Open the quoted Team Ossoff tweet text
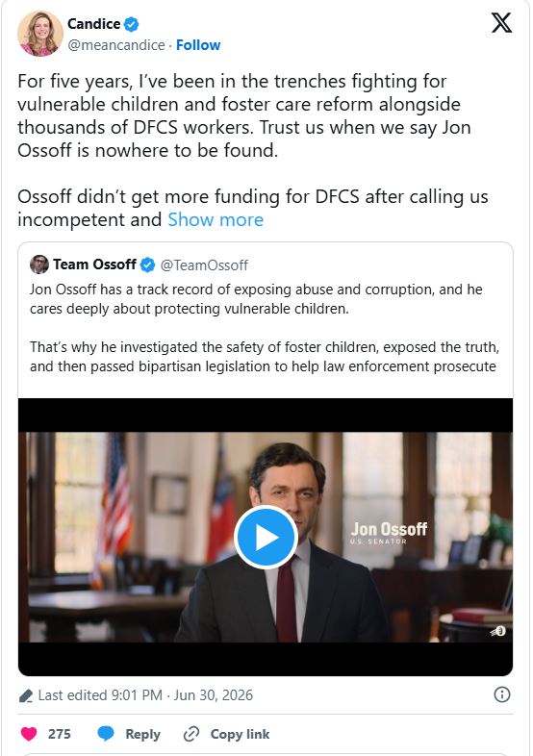 pos(265,328)
